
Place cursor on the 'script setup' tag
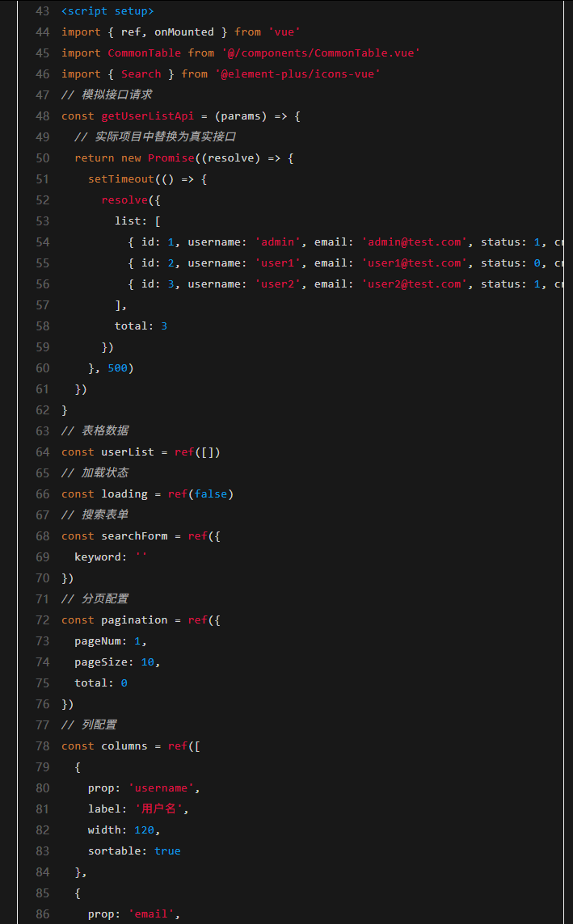[x=107, y=11]
